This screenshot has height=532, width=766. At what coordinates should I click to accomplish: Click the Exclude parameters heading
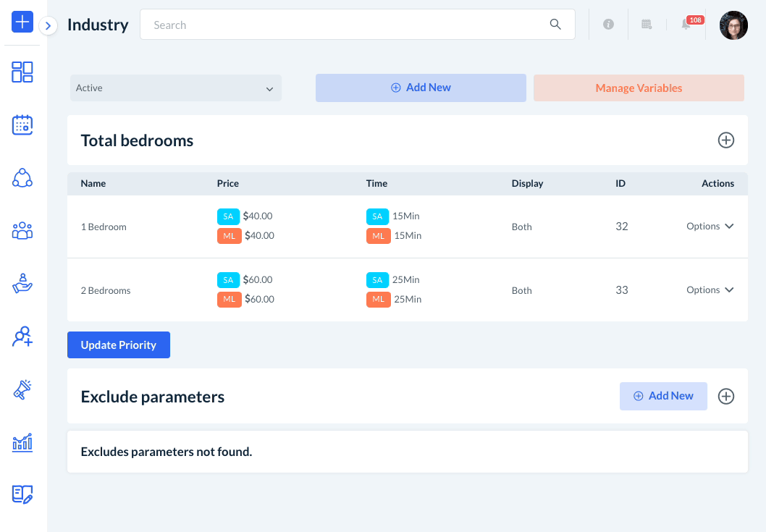tap(153, 397)
